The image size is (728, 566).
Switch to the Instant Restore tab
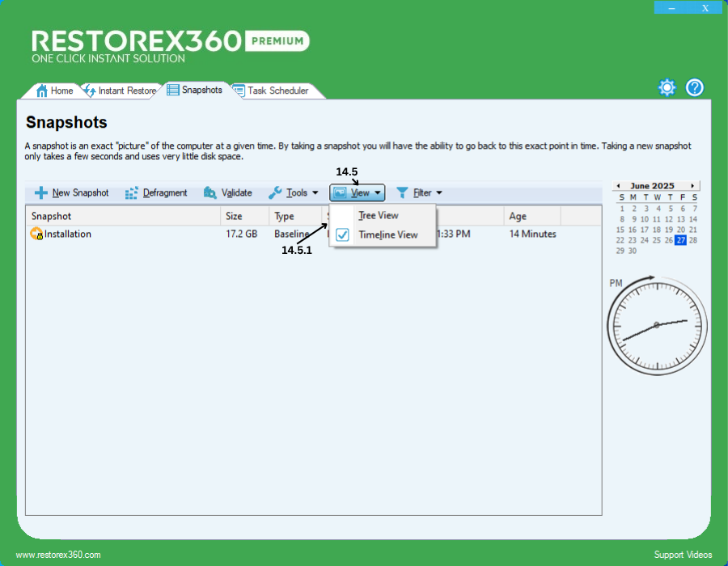[121, 91]
